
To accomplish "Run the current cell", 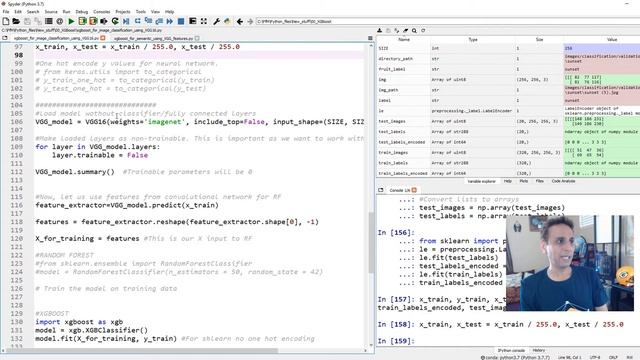I will click(x=82, y=21).
